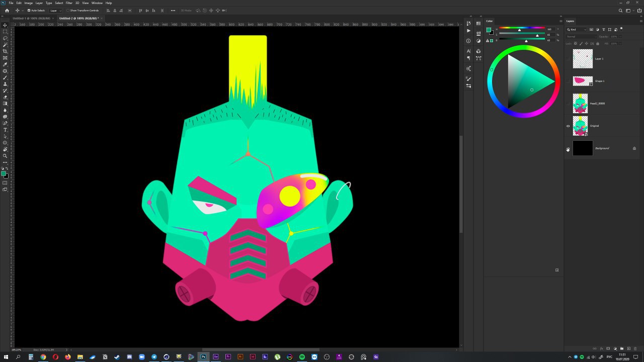The height and width of the screenshot is (362, 644).
Task: Select the Rectangular Marquee tool
Action: click(x=5, y=32)
